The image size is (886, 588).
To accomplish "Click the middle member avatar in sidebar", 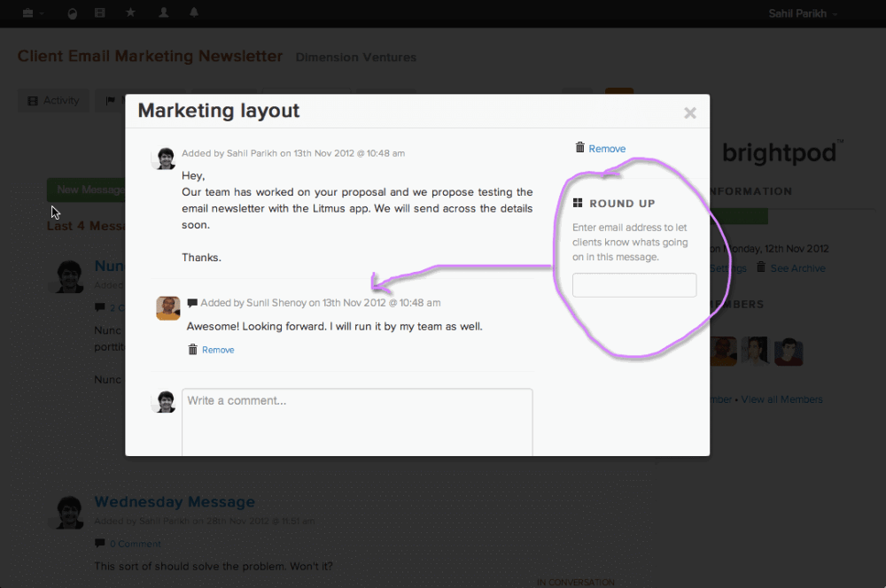I will pyautogui.click(x=756, y=352).
